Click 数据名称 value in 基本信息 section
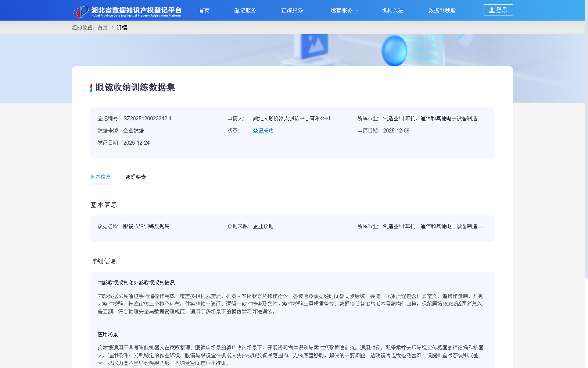The image size is (588, 368). tap(146, 226)
